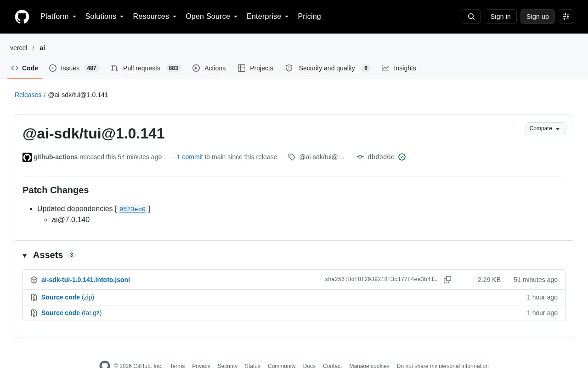Click the Sign up button

coord(537,17)
